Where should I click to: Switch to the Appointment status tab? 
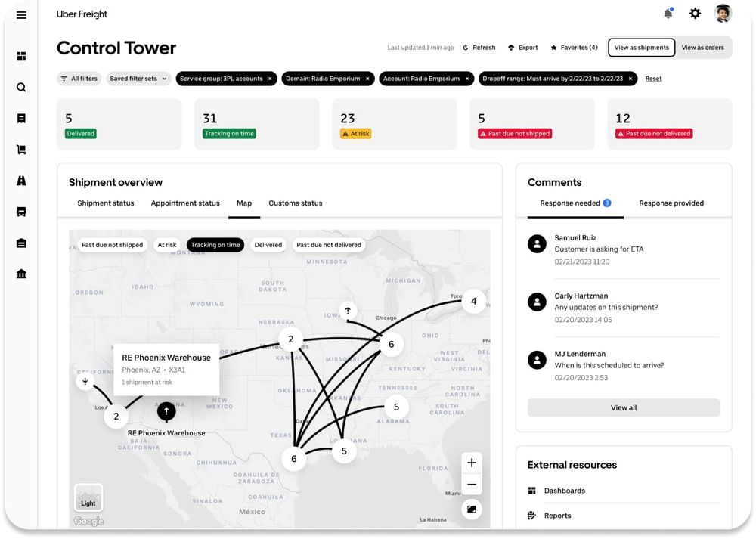pos(185,203)
